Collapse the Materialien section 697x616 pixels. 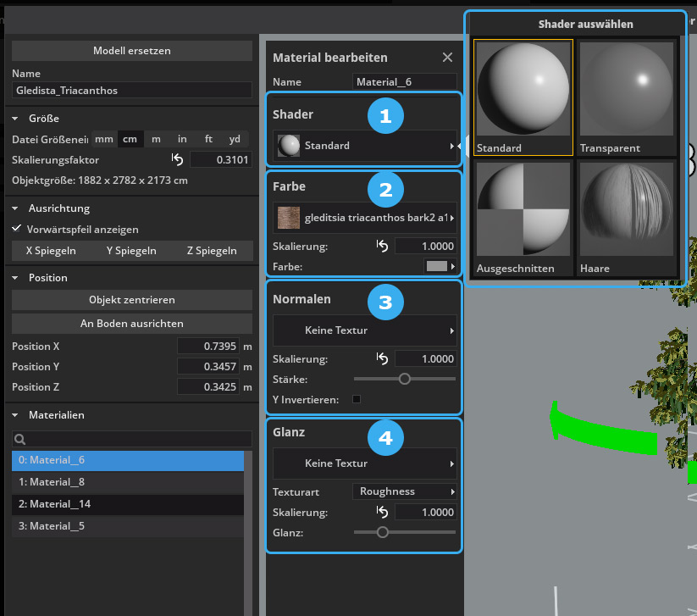point(16,415)
